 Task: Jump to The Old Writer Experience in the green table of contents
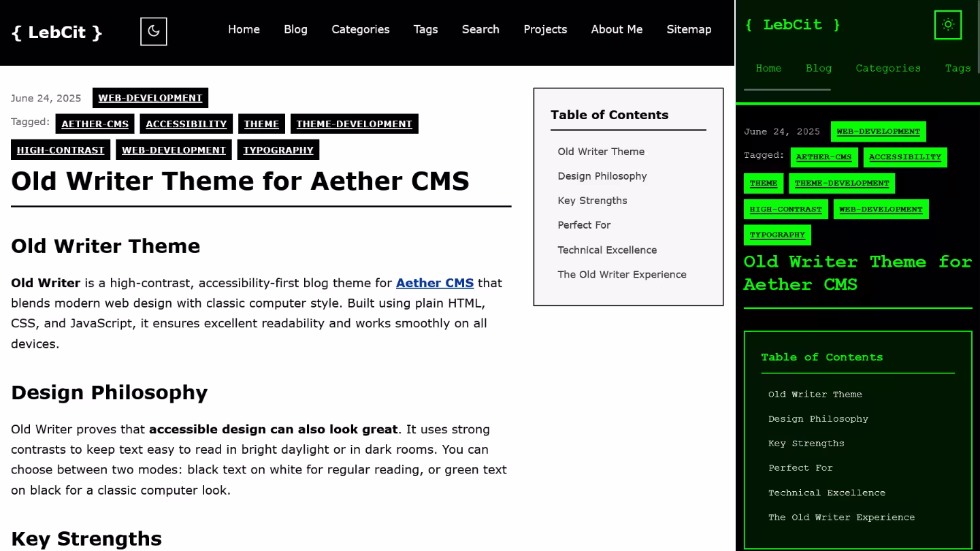pyautogui.click(x=841, y=518)
